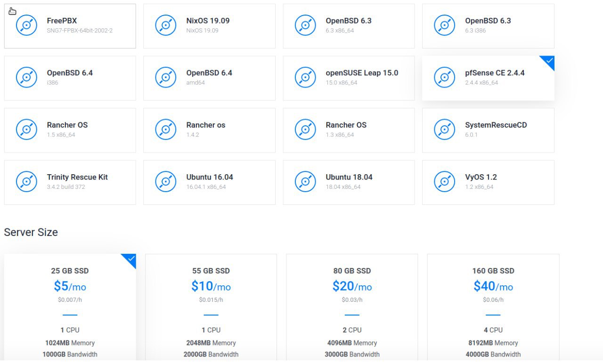Click the VyOS 1.2 disc icon
The height and width of the screenshot is (364, 603).
pos(445,182)
